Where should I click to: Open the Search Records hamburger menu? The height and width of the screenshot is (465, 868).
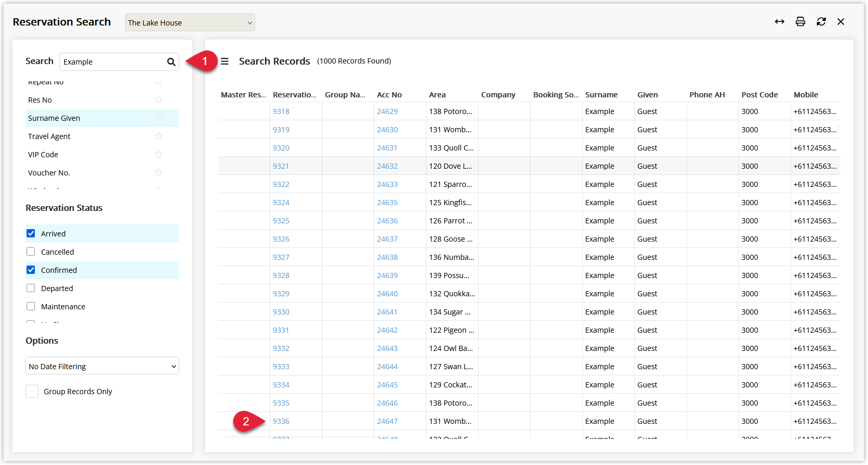point(224,61)
